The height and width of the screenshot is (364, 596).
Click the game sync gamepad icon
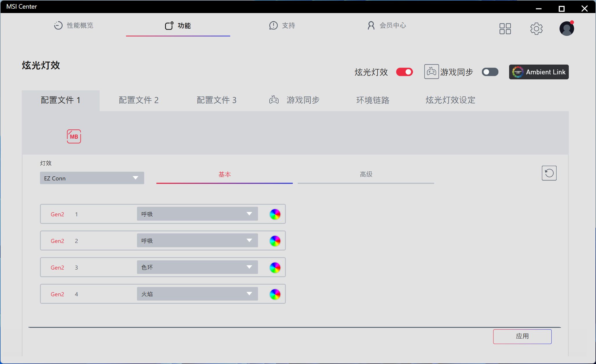(431, 72)
